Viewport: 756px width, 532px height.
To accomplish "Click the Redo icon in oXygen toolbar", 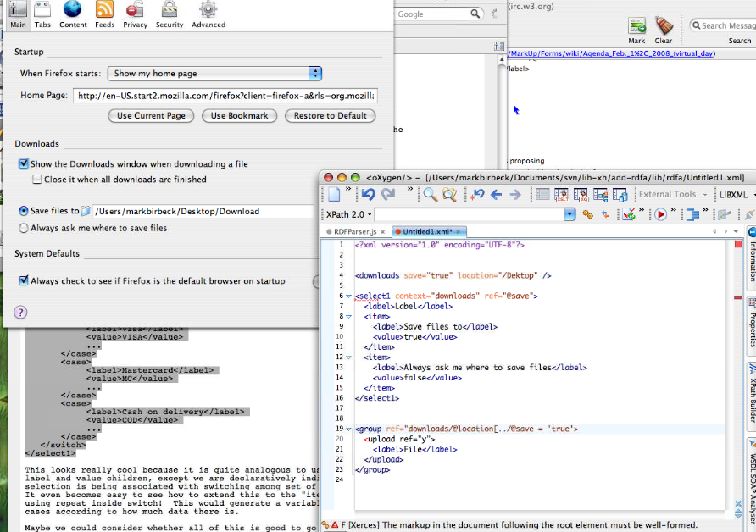I will (x=389, y=194).
